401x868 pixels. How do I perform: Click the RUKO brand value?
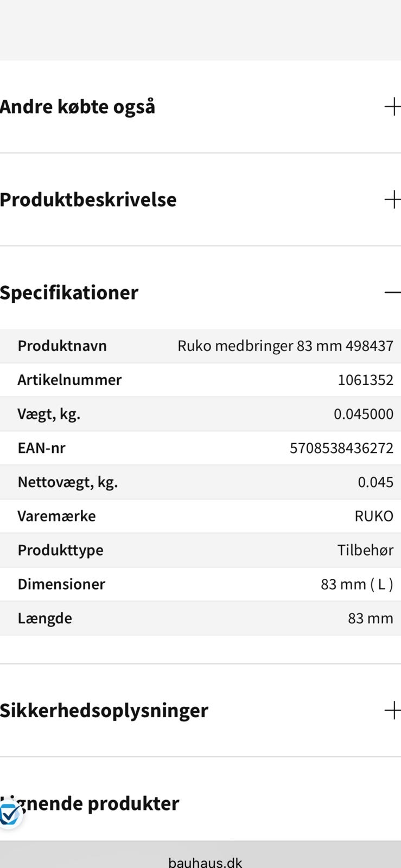tap(374, 516)
